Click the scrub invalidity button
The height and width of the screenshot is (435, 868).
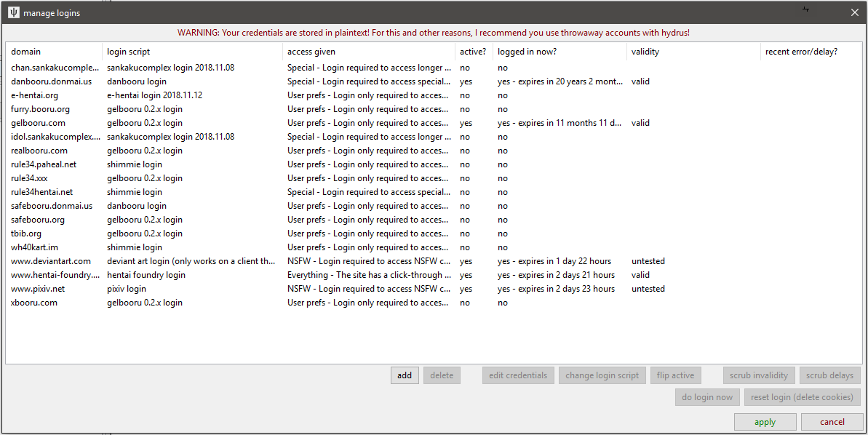[759, 375]
